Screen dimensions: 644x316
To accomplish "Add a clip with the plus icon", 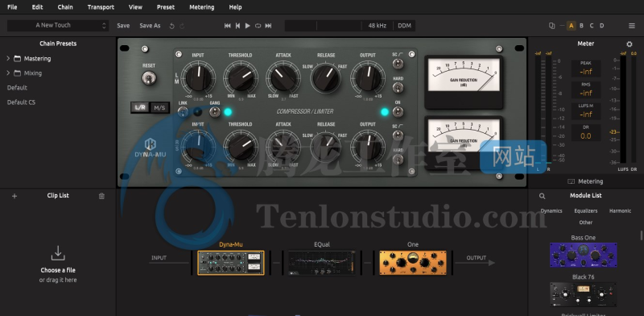I will (x=14, y=196).
